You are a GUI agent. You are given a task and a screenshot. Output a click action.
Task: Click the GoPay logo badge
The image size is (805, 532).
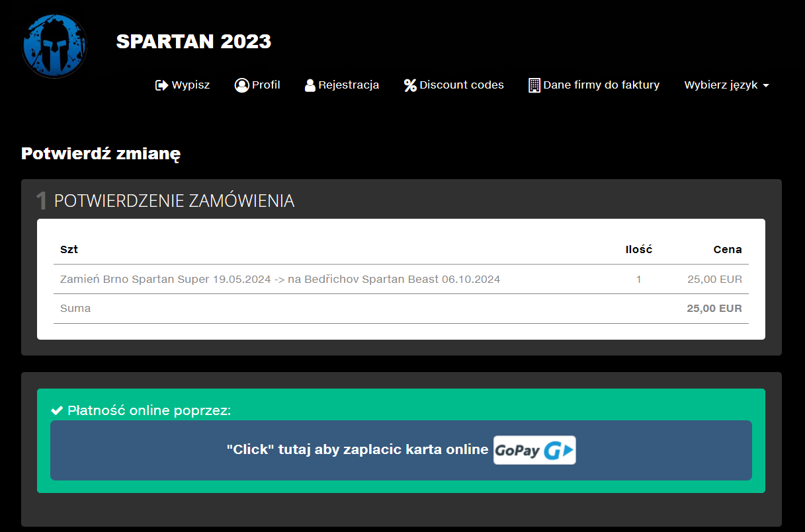coord(534,450)
